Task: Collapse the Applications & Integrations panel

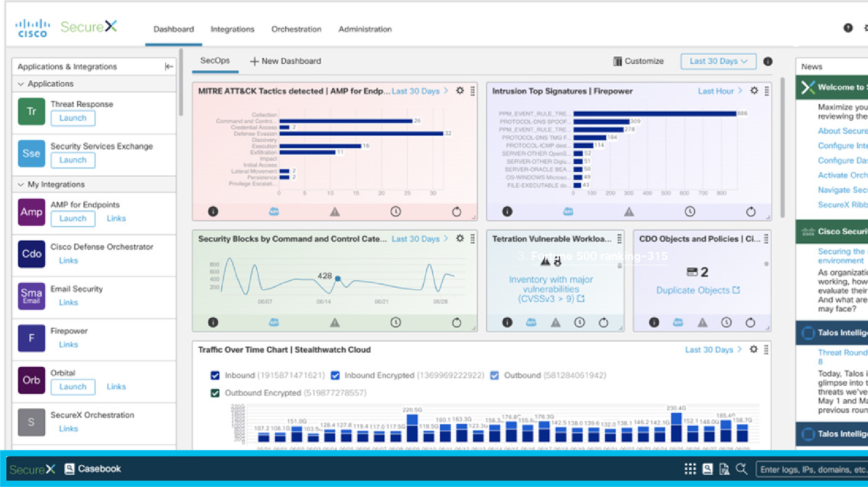Action: (169, 67)
